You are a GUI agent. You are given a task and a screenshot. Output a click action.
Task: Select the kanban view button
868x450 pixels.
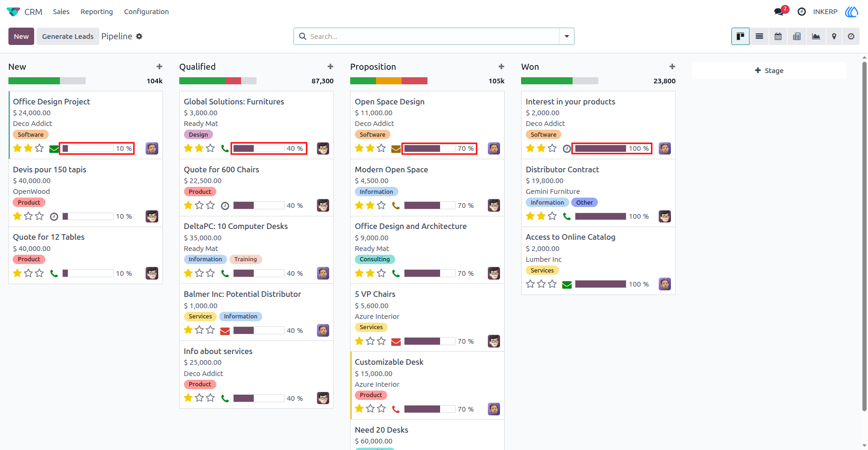pyautogui.click(x=740, y=37)
